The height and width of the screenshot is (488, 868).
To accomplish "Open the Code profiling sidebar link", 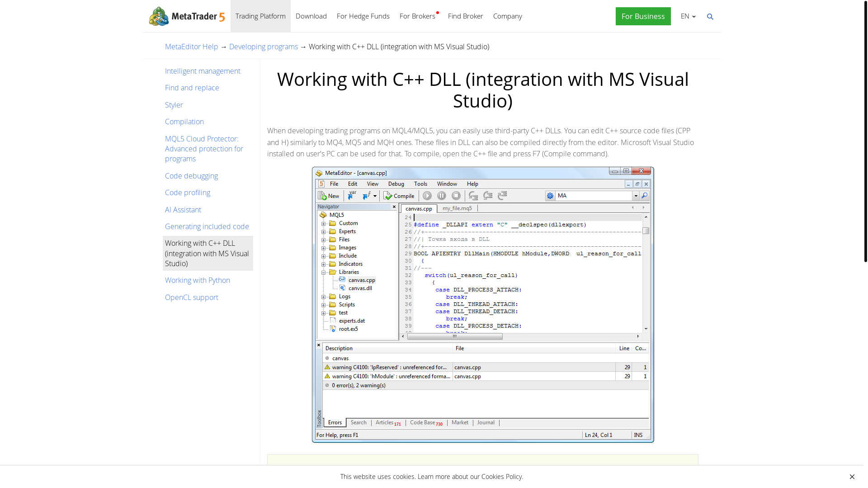I will [x=188, y=192].
